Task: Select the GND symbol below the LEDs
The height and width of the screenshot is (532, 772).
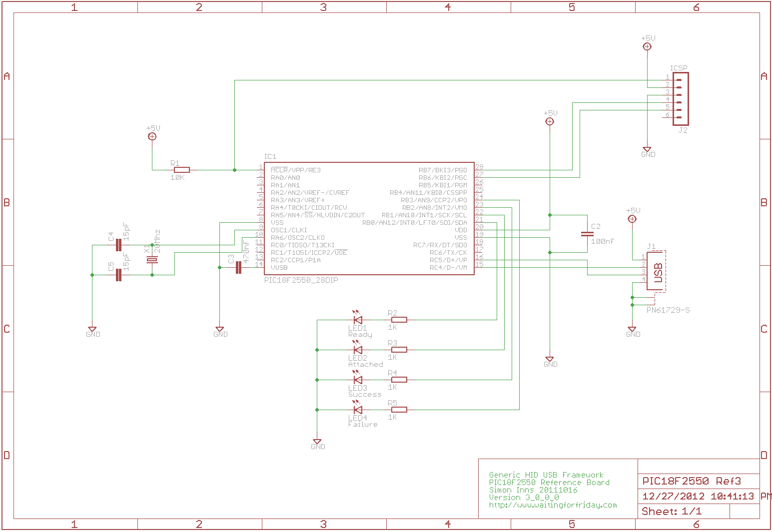Action: (x=317, y=444)
